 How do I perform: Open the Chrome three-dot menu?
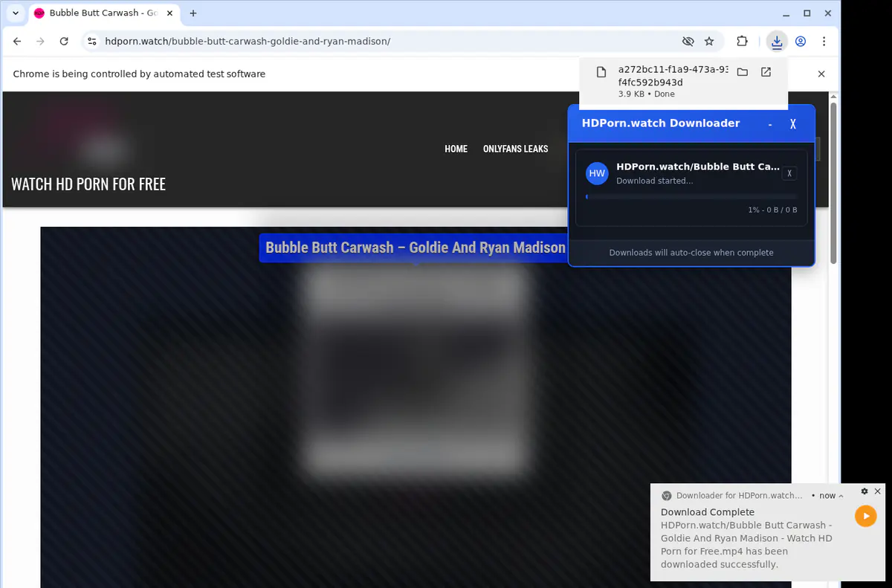(824, 42)
